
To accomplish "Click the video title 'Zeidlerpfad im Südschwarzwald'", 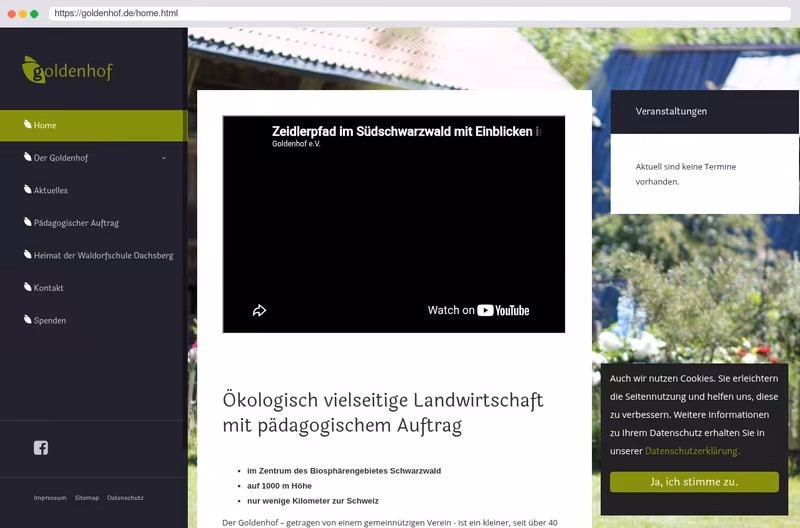I will tap(407, 131).
